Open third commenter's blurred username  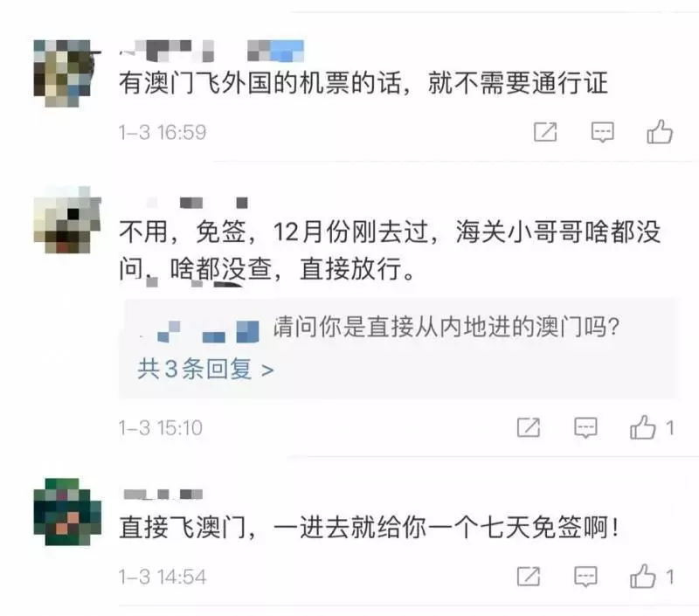(x=163, y=494)
